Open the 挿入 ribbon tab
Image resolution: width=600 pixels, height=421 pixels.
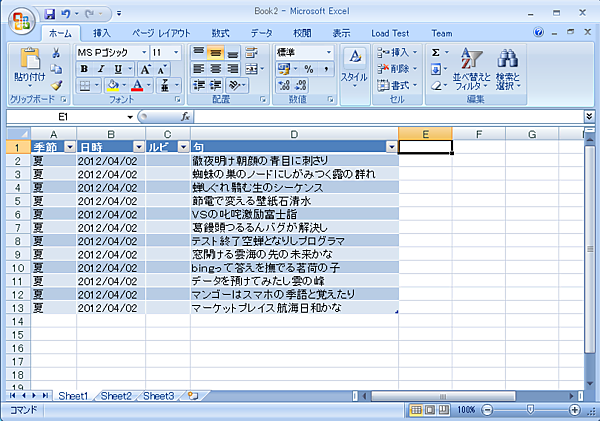(x=102, y=32)
